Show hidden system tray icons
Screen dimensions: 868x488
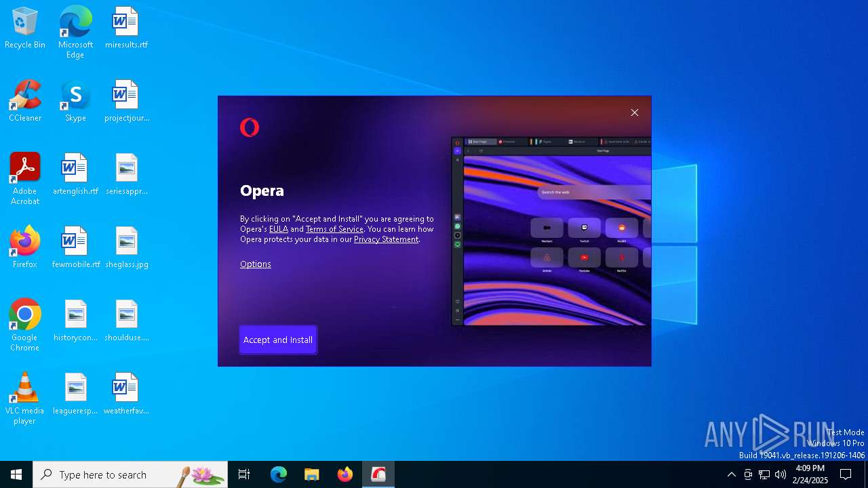(731, 474)
